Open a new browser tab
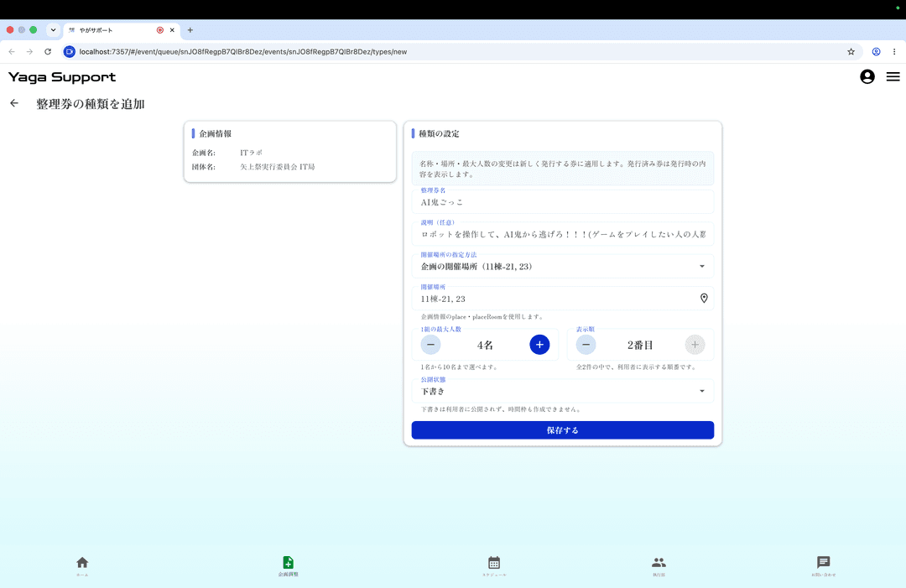 tap(190, 30)
